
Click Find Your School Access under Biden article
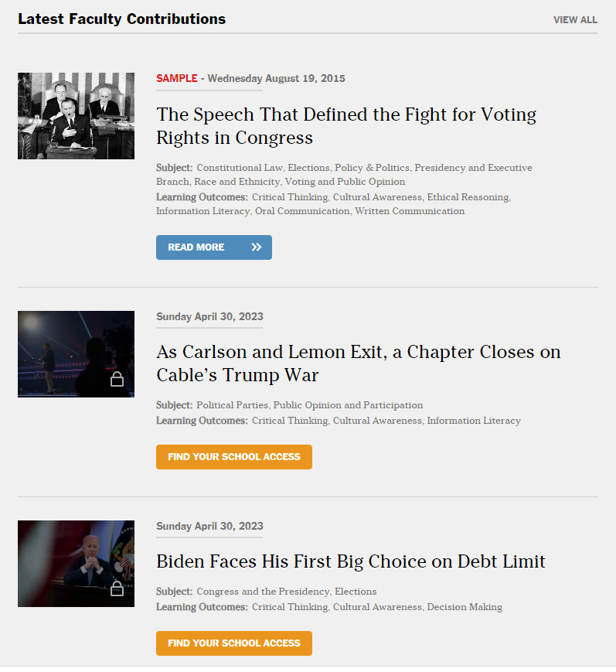pos(234,643)
